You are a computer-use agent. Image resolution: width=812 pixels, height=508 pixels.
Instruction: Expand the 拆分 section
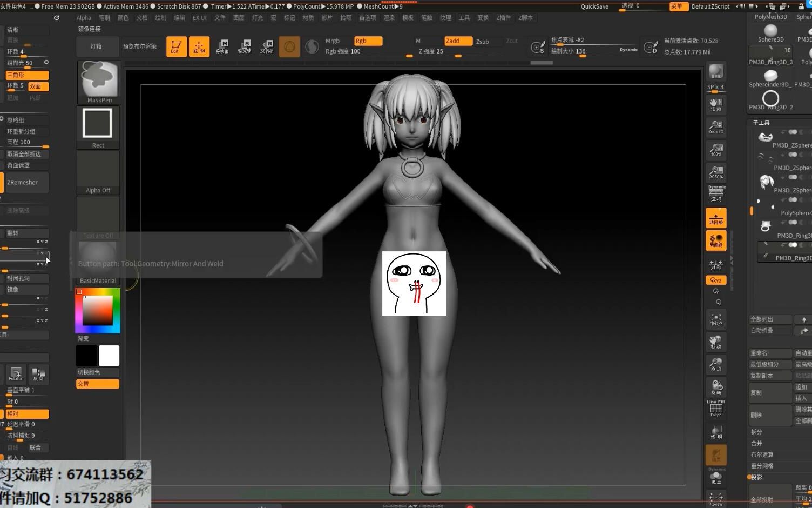(756, 432)
